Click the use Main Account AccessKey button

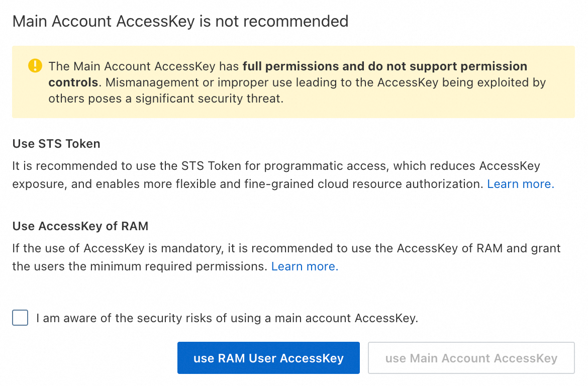pyautogui.click(x=471, y=358)
